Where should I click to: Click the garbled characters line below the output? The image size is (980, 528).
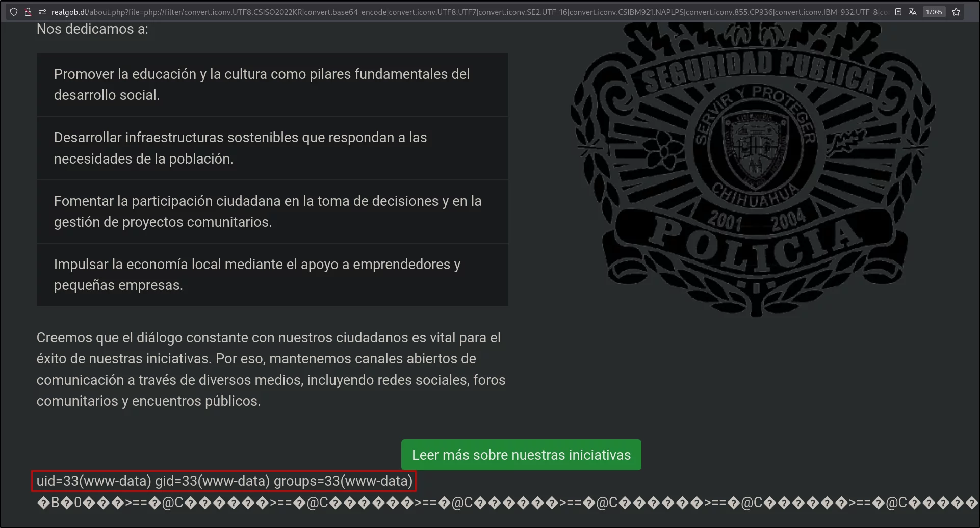pos(507,503)
